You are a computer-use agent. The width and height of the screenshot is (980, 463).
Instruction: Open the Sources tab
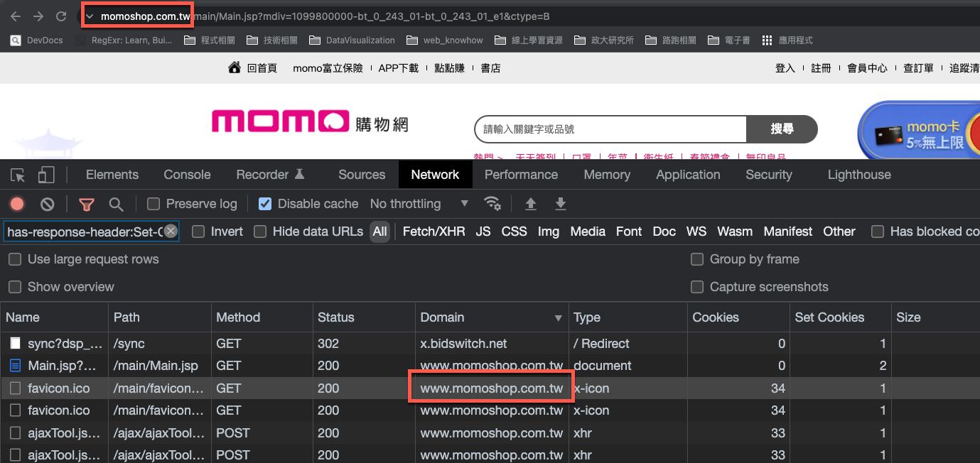point(362,175)
